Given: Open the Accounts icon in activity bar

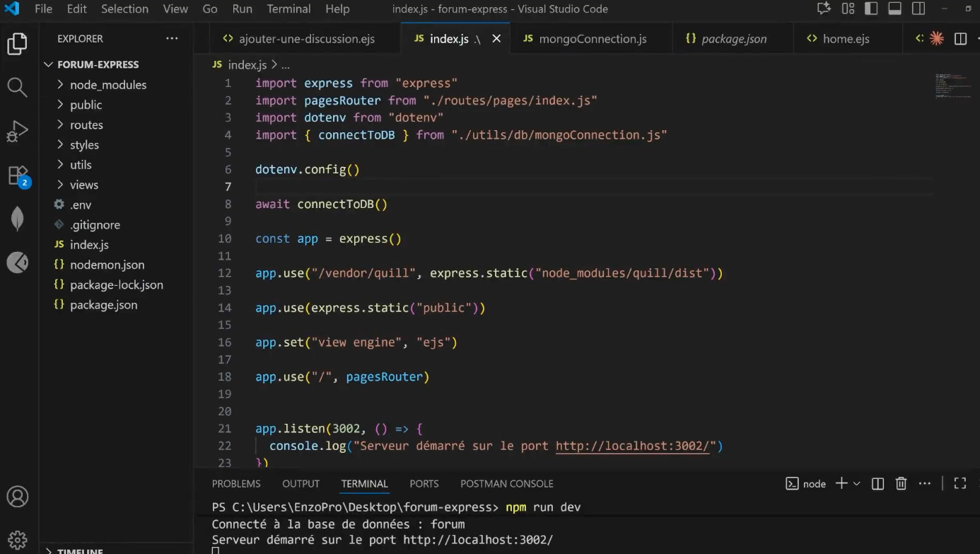Looking at the screenshot, I should [x=17, y=497].
